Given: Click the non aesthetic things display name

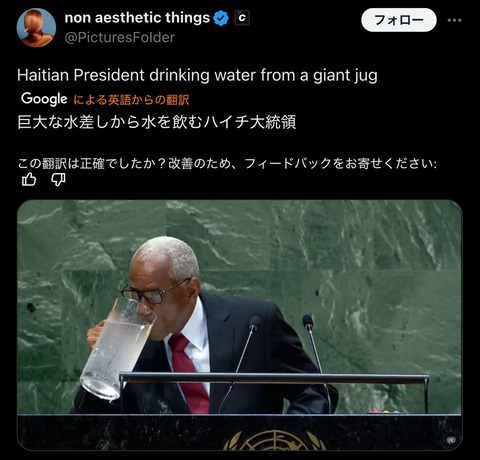Looking at the screenshot, I should click(x=137, y=18).
